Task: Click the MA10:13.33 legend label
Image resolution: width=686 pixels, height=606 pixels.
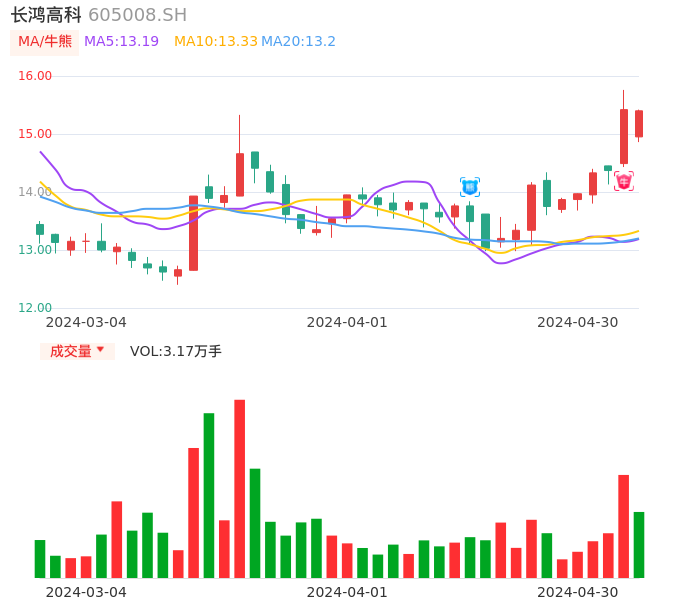Action: coord(215,41)
